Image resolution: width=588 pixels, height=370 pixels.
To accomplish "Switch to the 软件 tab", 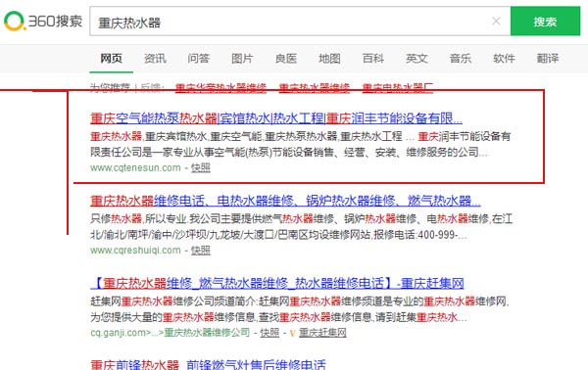I will (x=504, y=59).
